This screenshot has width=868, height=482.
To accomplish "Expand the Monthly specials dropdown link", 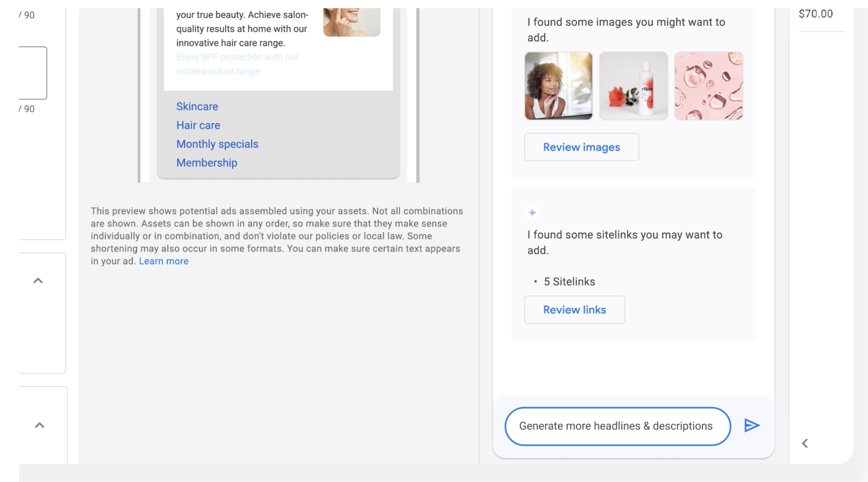I will [217, 143].
